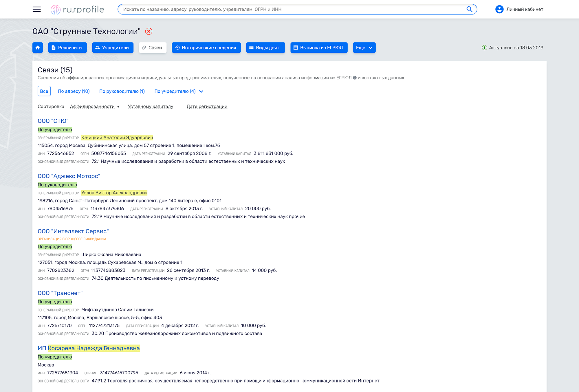Sort by Уставному капиталу
The height and width of the screenshot is (392, 579).
coord(151,107)
